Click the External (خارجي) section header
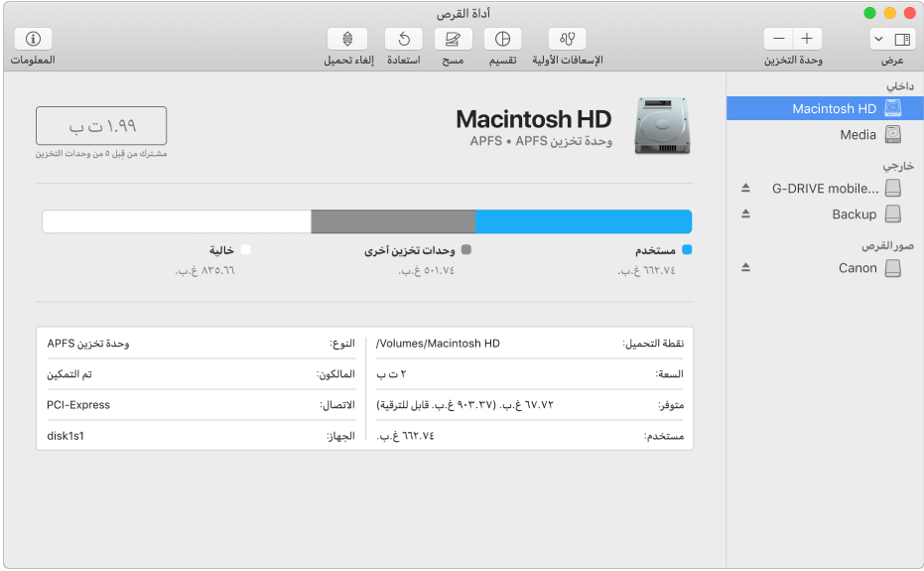Screen dimensions: 924x571 898,166
